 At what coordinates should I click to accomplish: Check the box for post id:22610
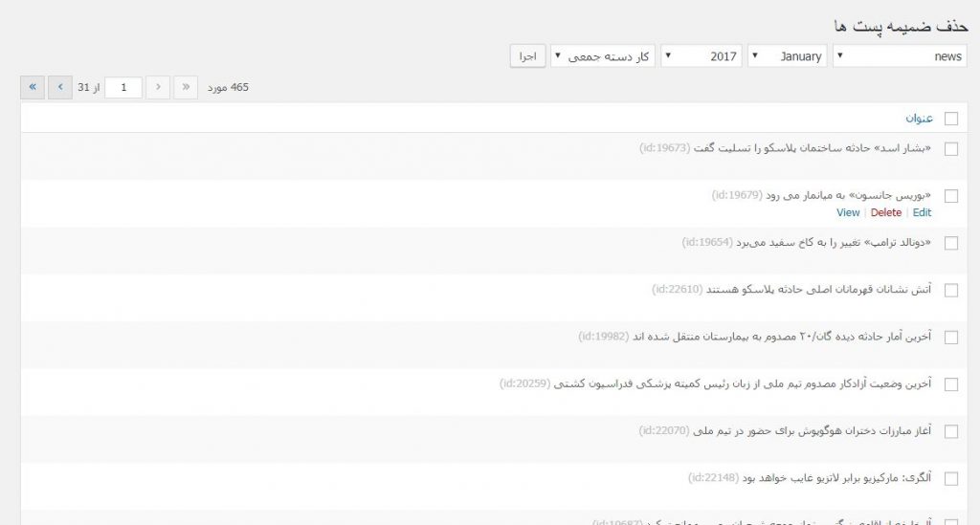pos(951,290)
